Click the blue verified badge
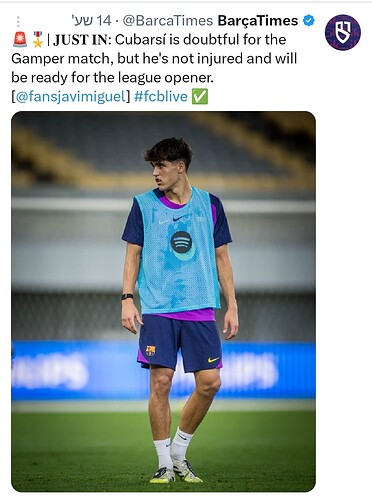This screenshot has height=500, width=372. pyautogui.click(x=309, y=21)
